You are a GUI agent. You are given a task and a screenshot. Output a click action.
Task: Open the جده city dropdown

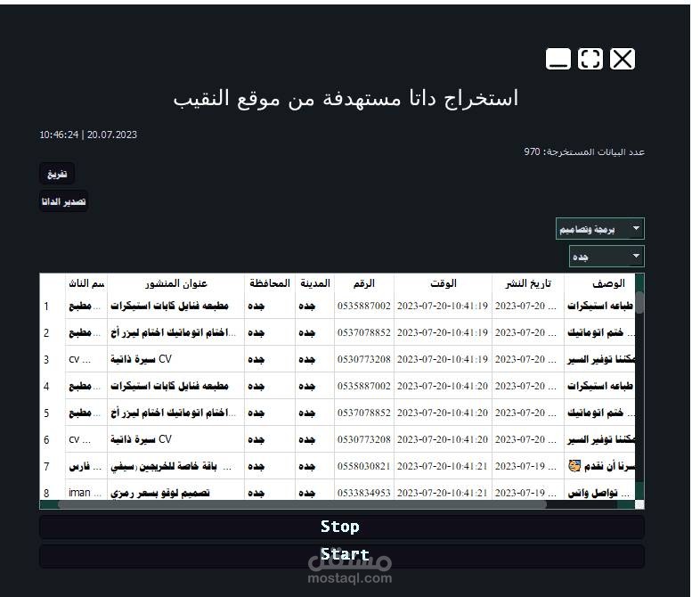point(606,257)
